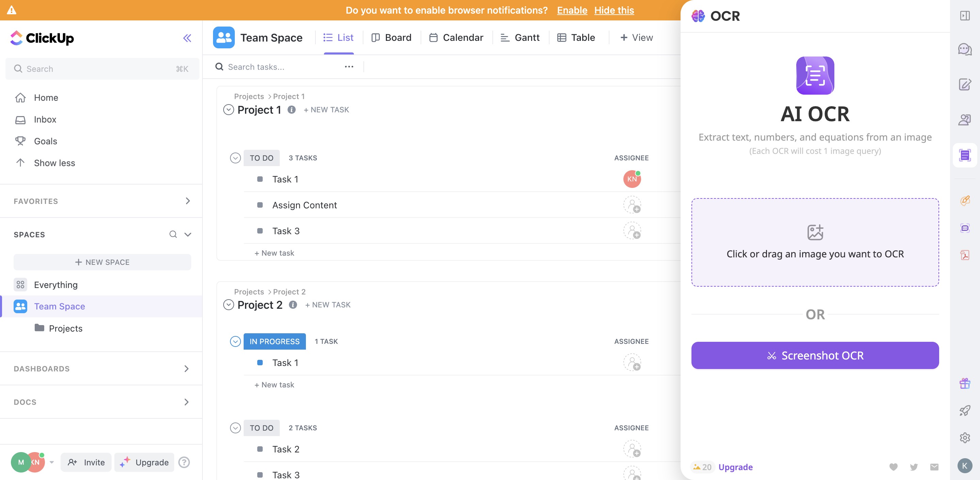Enable browser notifications link
The width and height of the screenshot is (980, 480).
pos(572,10)
